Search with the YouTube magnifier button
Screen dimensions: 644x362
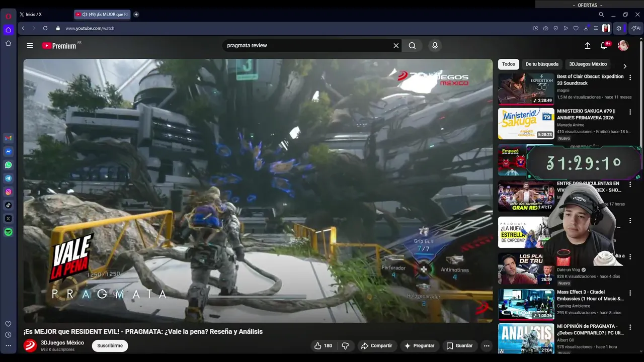point(412,46)
